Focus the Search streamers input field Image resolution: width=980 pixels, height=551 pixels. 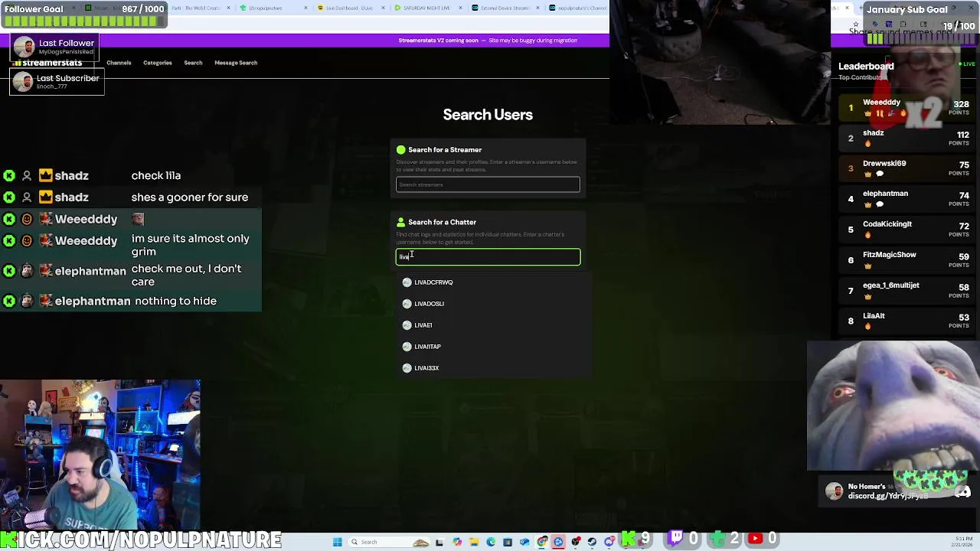(488, 184)
